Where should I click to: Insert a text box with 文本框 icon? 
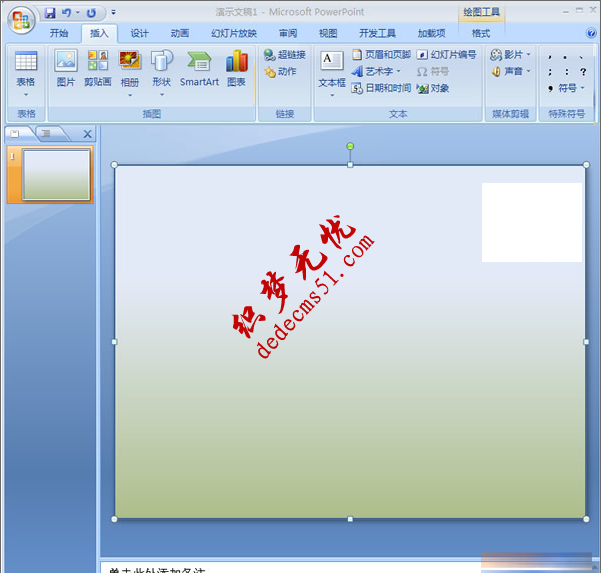(332, 61)
